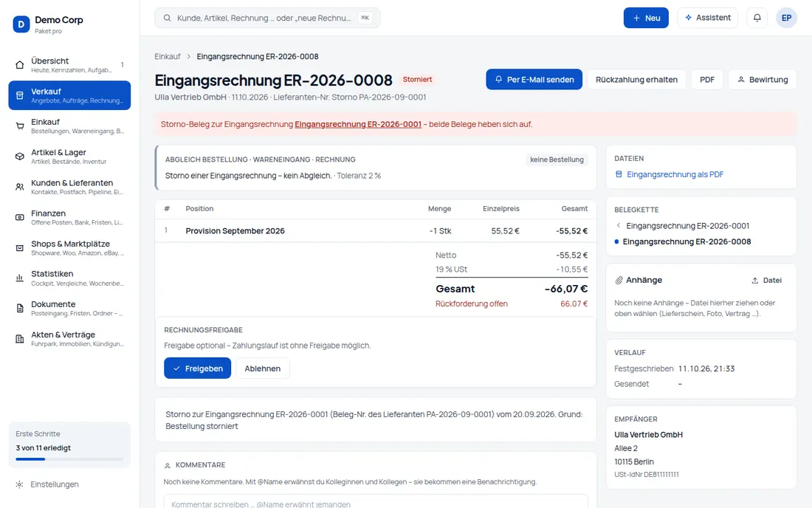Click the keine Bestellung badge
812x508 pixels.
pos(557,159)
